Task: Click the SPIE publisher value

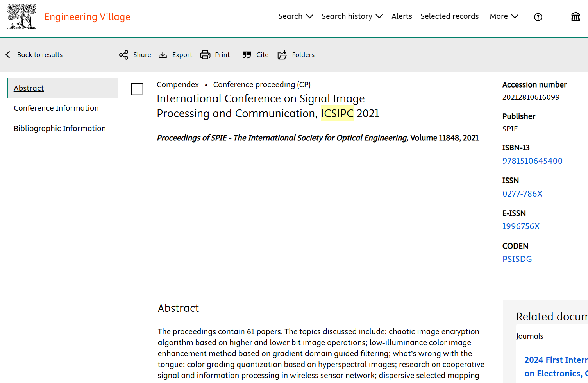Action: pos(510,129)
